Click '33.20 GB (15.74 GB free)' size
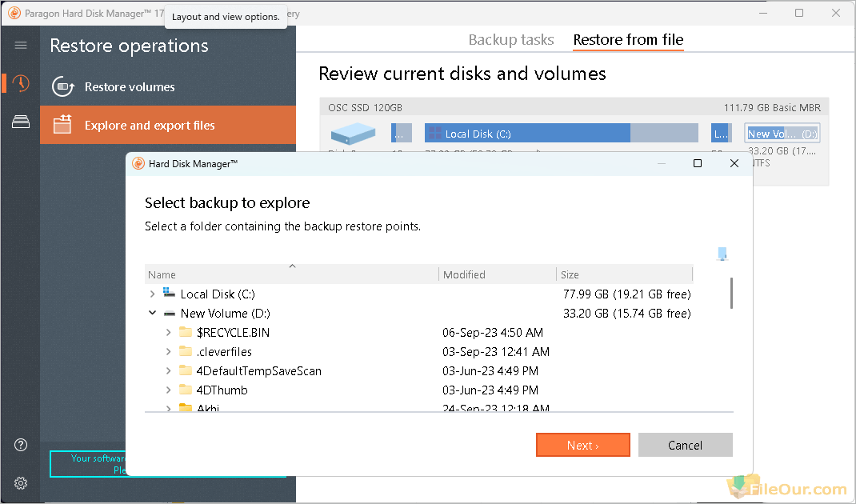Viewport: 856px width, 504px height. [x=626, y=313]
